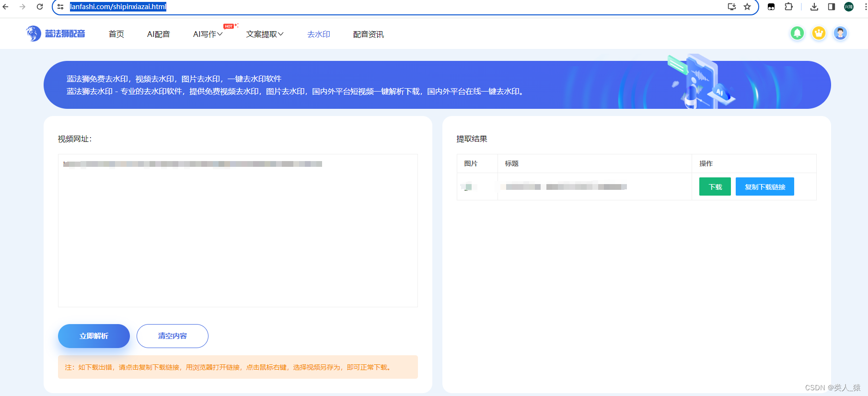Click the 视频网址 label

[75, 139]
